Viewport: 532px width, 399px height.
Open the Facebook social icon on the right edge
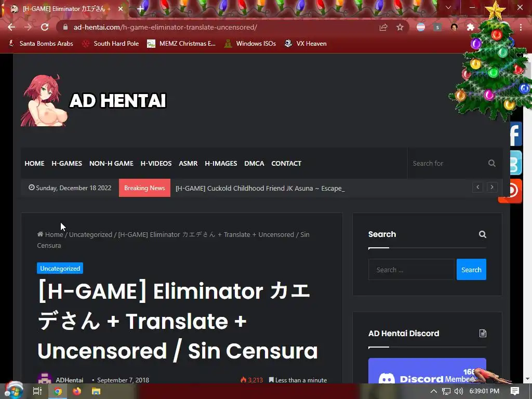pos(516,134)
